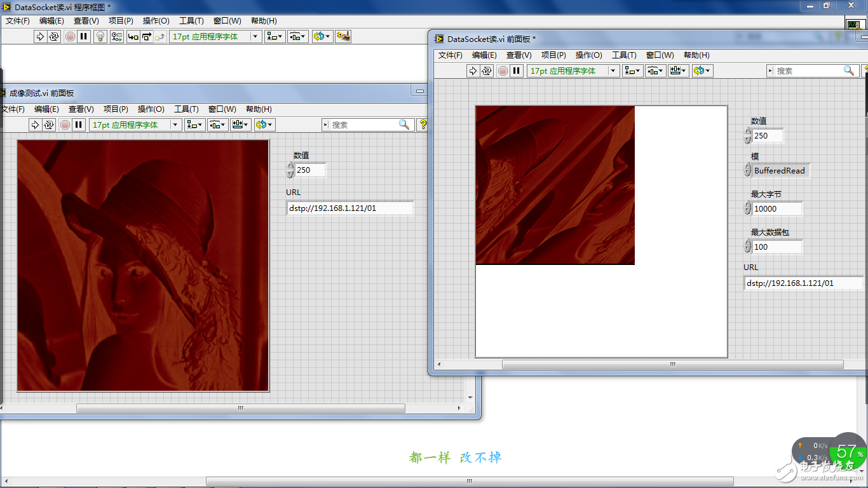Click the 最大数据包 field showing 100
The width and height of the screenshot is (868, 488).
777,247
